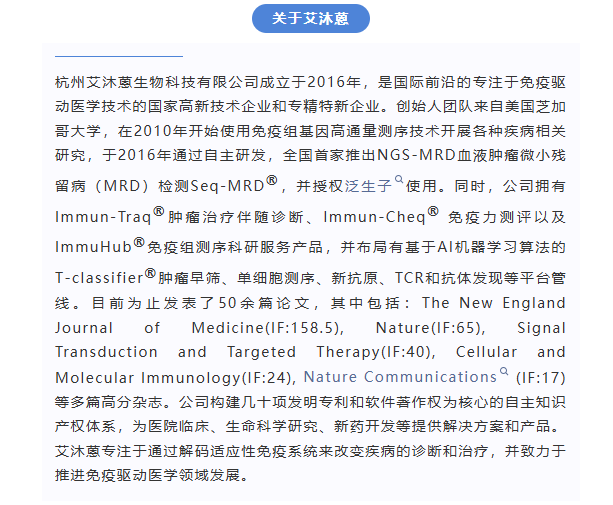Click the text Molecular Immunology(IF:24)

176,378
